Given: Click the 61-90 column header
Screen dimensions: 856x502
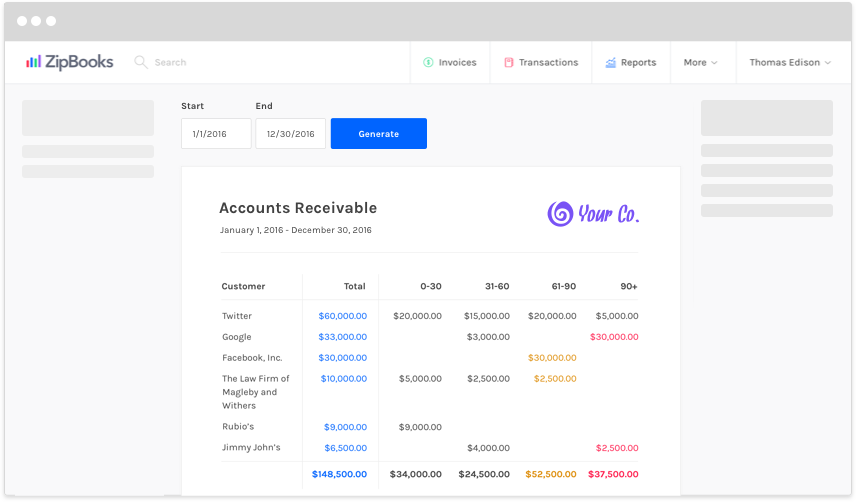Looking at the screenshot, I should pyautogui.click(x=564, y=286).
